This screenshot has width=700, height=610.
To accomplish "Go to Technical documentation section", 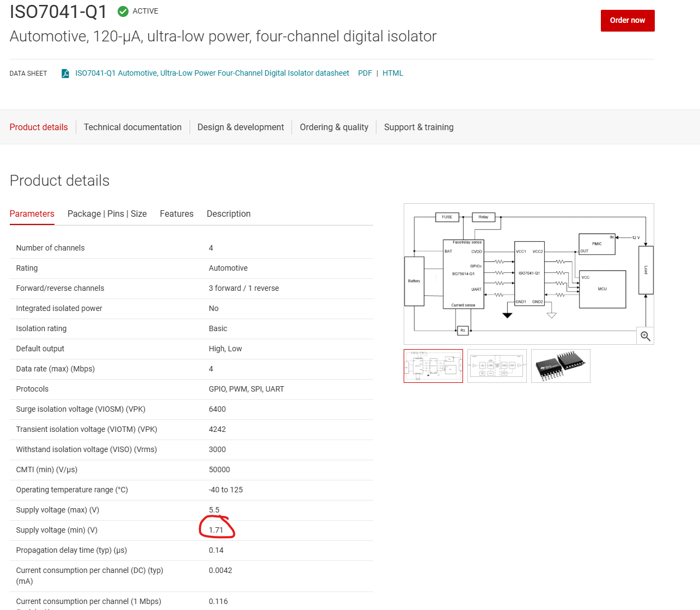I will pyautogui.click(x=132, y=127).
